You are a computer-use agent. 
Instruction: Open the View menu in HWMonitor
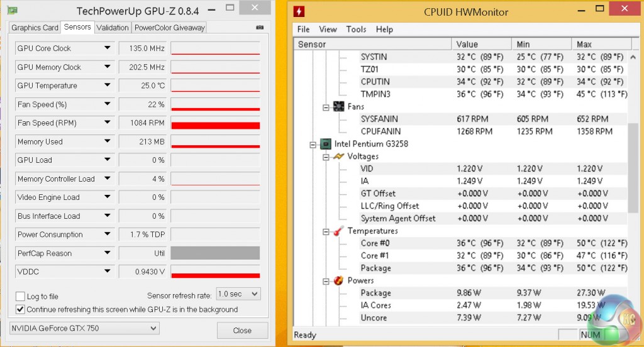(328, 29)
